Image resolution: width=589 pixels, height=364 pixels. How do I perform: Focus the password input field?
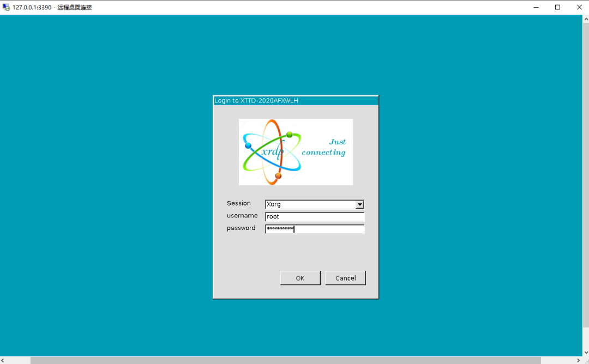315,229
